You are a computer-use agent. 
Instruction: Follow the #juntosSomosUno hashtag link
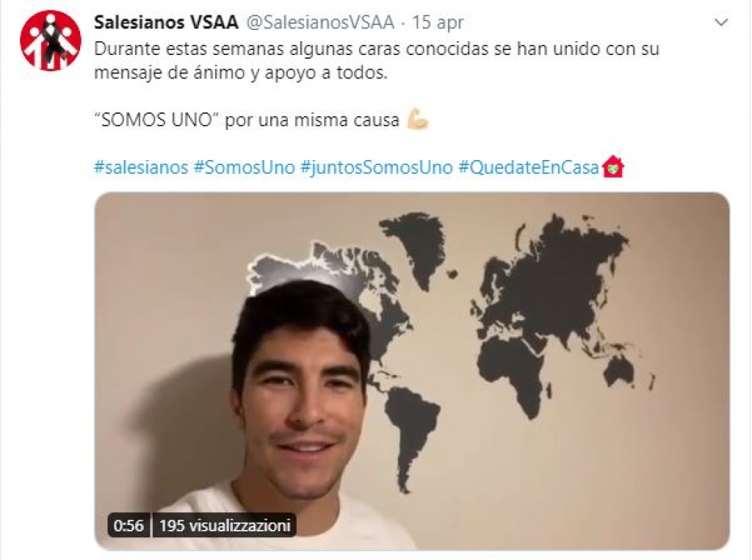point(377,167)
